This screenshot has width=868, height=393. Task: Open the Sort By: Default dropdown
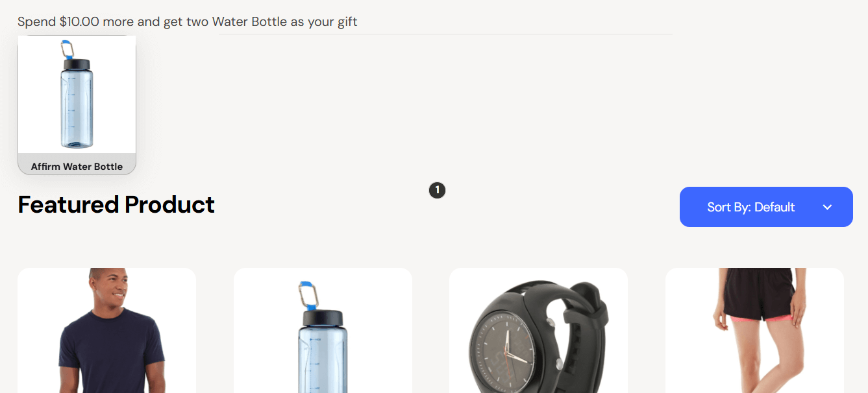point(766,207)
